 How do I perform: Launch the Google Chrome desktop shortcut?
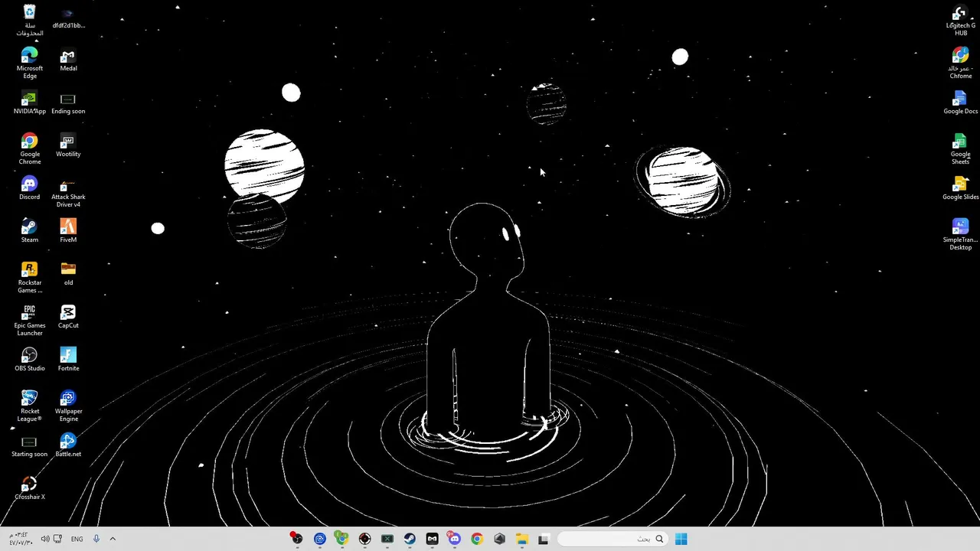click(29, 149)
